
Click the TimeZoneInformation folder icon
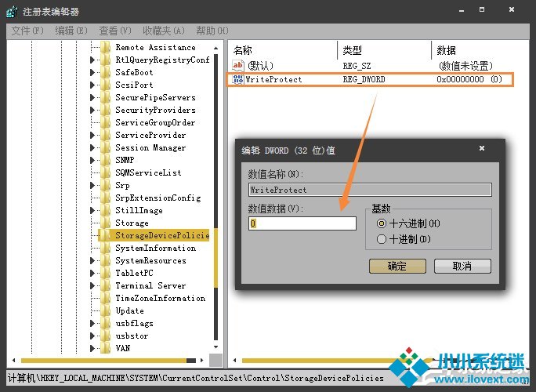click(x=106, y=298)
